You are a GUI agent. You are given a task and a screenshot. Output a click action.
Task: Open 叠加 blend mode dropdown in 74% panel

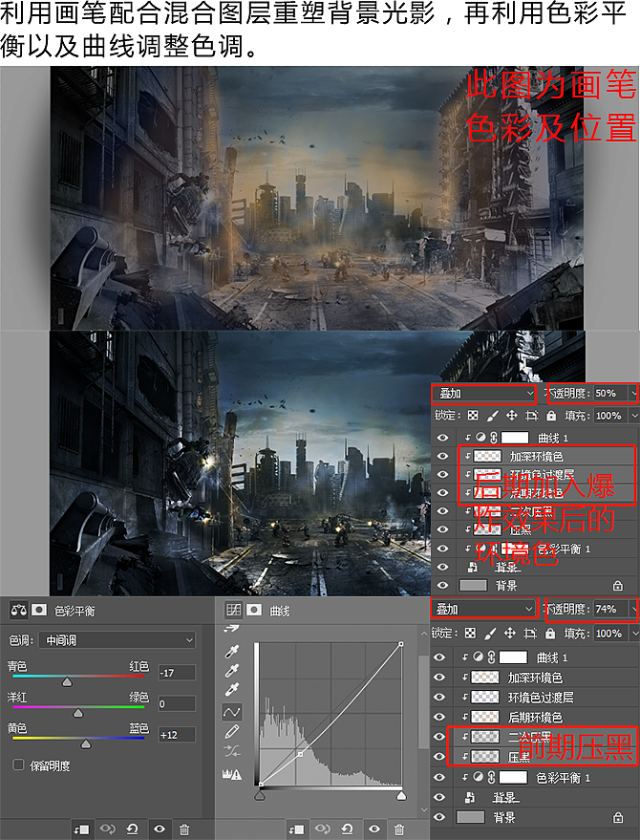[x=483, y=609]
